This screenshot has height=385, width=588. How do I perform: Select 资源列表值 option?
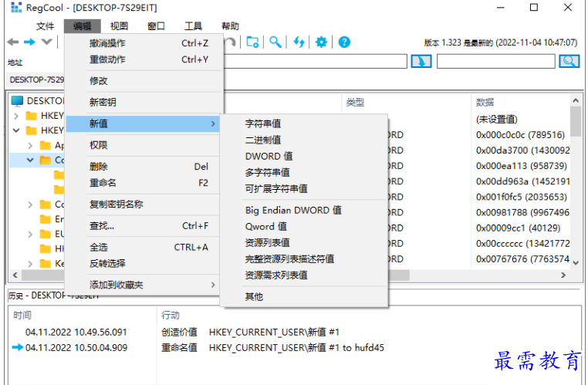click(304, 242)
